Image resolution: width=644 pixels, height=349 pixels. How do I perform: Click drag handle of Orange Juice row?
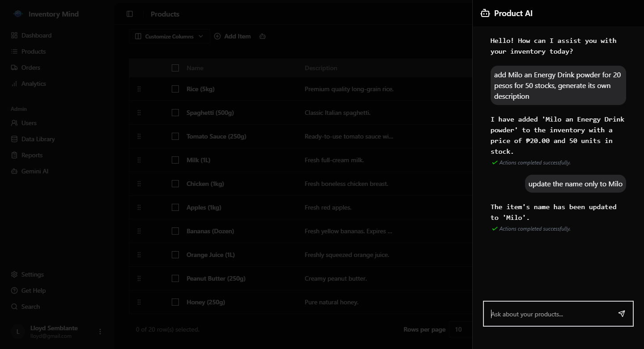tap(139, 255)
